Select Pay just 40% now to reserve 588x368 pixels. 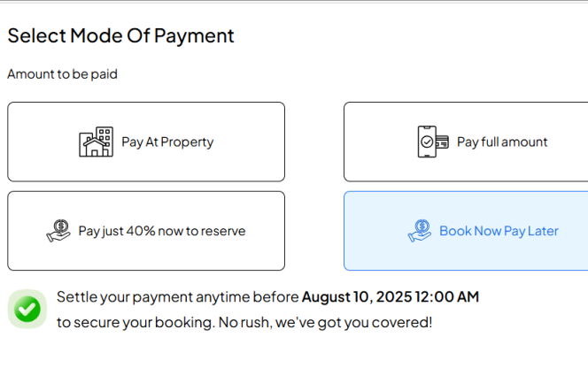(146, 231)
